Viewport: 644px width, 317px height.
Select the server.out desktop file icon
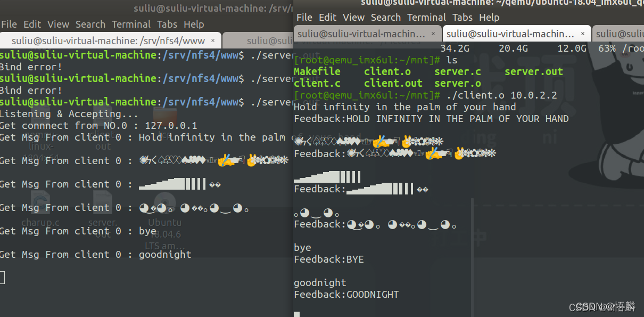[x=102, y=216]
